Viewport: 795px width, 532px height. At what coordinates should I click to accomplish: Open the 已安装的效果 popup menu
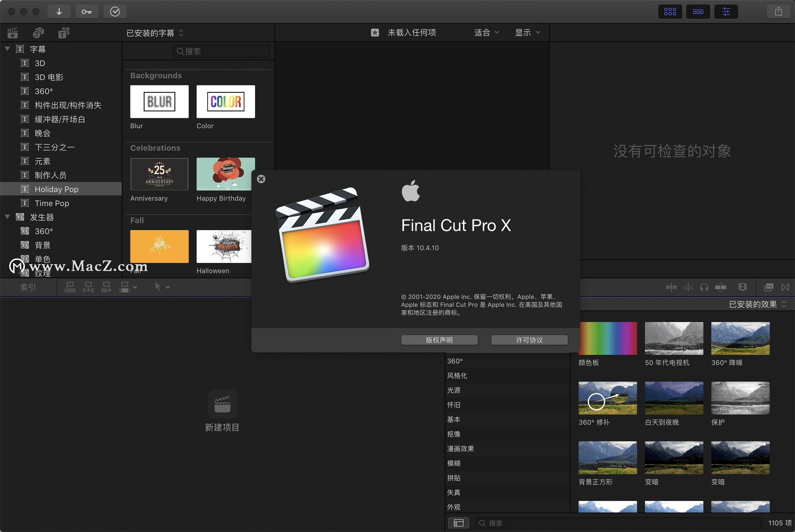point(757,304)
